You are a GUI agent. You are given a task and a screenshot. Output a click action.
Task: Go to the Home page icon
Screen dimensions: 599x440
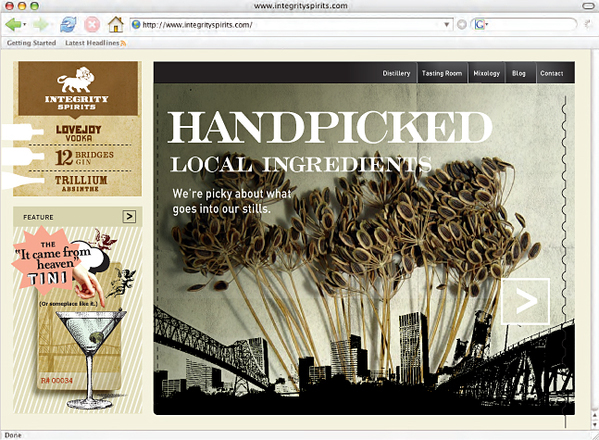pos(115,25)
